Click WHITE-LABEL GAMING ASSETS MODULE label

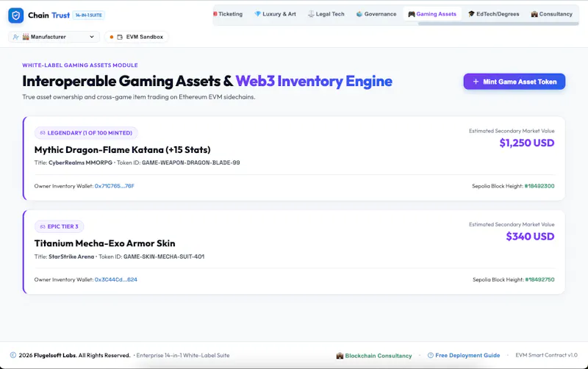pyautogui.click(x=80, y=65)
